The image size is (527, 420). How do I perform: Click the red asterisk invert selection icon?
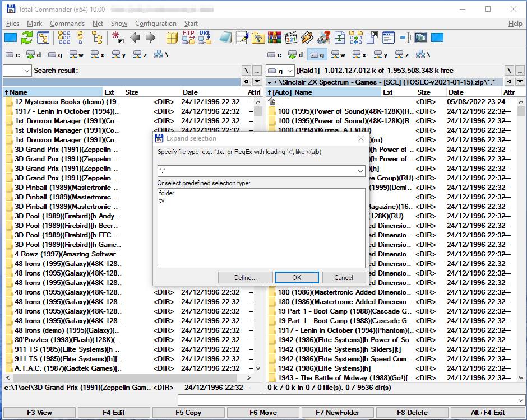(117, 38)
